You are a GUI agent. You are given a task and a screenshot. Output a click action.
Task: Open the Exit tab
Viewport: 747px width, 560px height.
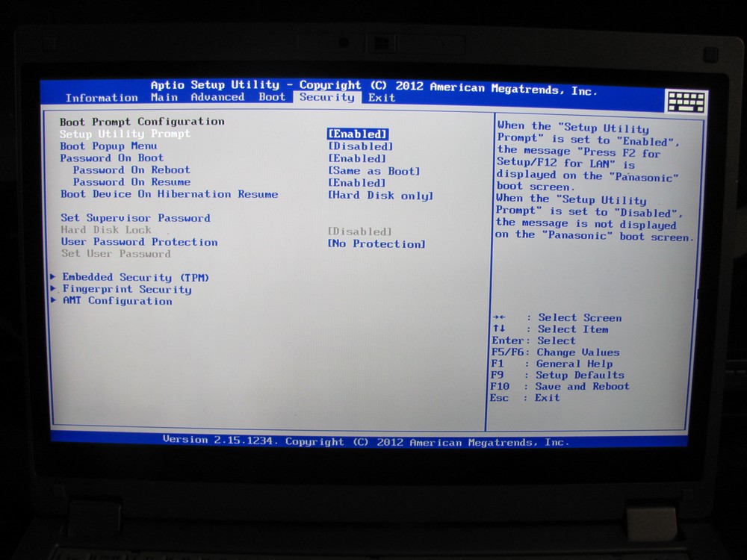(382, 98)
